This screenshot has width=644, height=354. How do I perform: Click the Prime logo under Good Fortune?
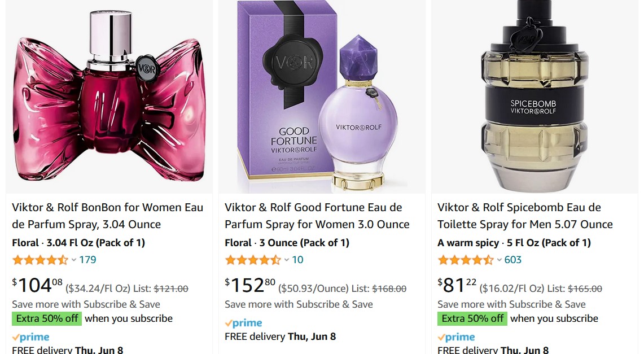tap(244, 324)
